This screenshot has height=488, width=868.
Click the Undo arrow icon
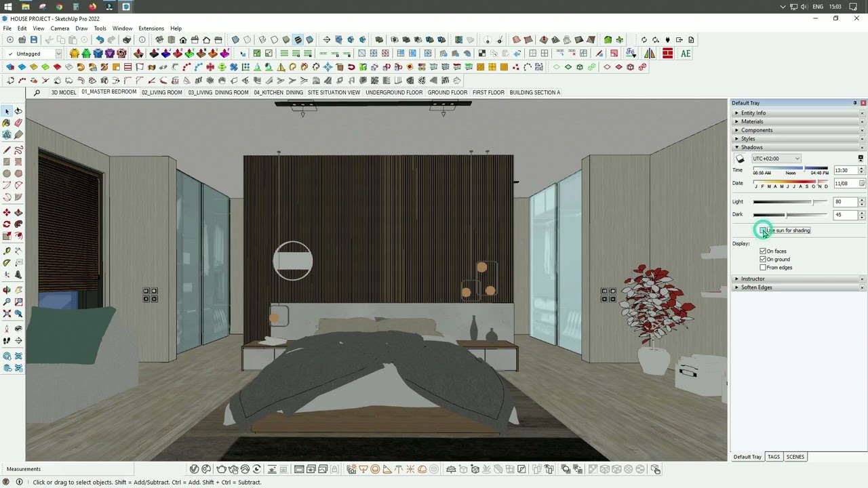[100, 40]
